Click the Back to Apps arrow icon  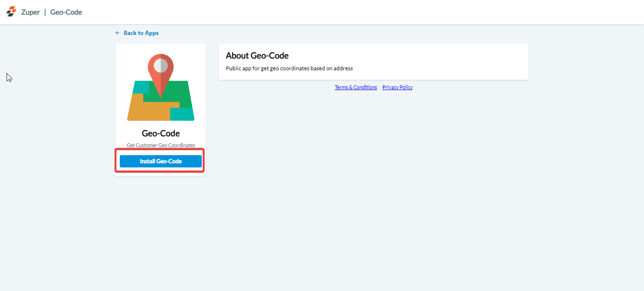[117, 33]
